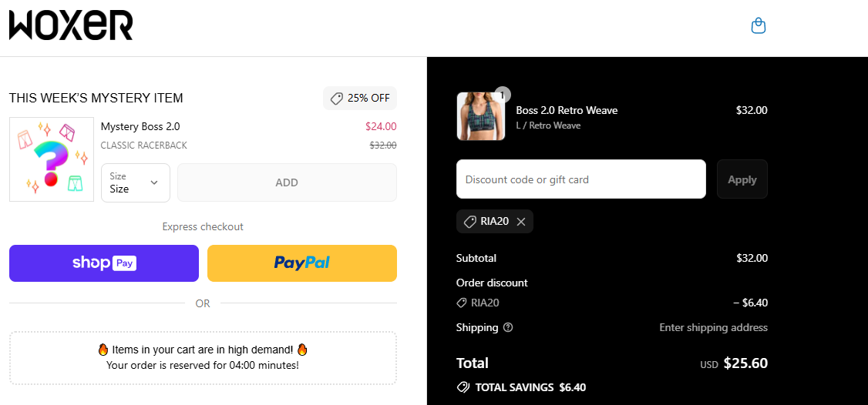Click the 'Mystery Boss 2.0' product name
The image size is (868, 405).
tap(140, 127)
